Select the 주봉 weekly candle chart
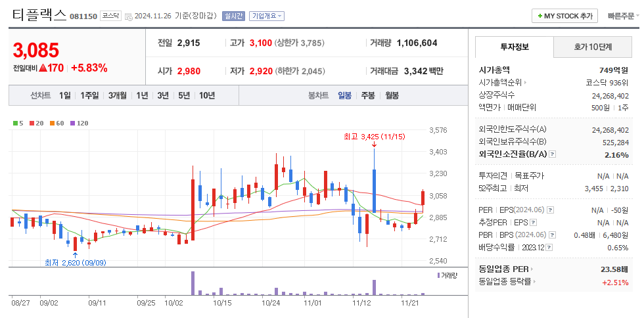 (368, 96)
